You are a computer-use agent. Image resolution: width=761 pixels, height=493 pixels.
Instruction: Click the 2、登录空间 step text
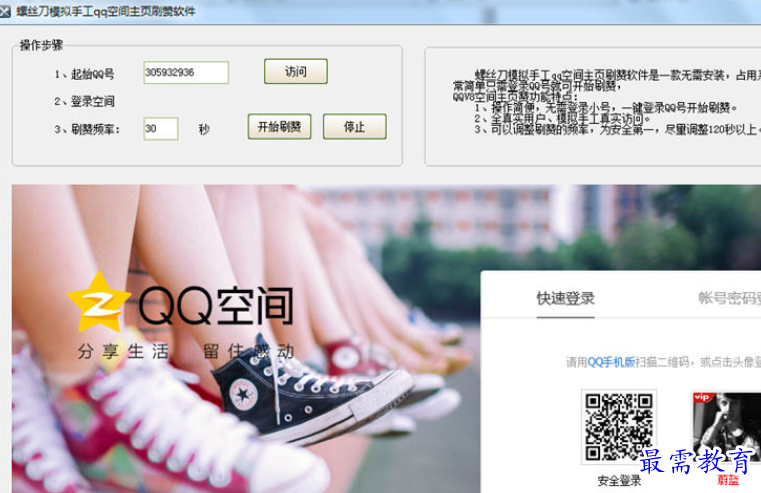pyautogui.click(x=84, y=101)
